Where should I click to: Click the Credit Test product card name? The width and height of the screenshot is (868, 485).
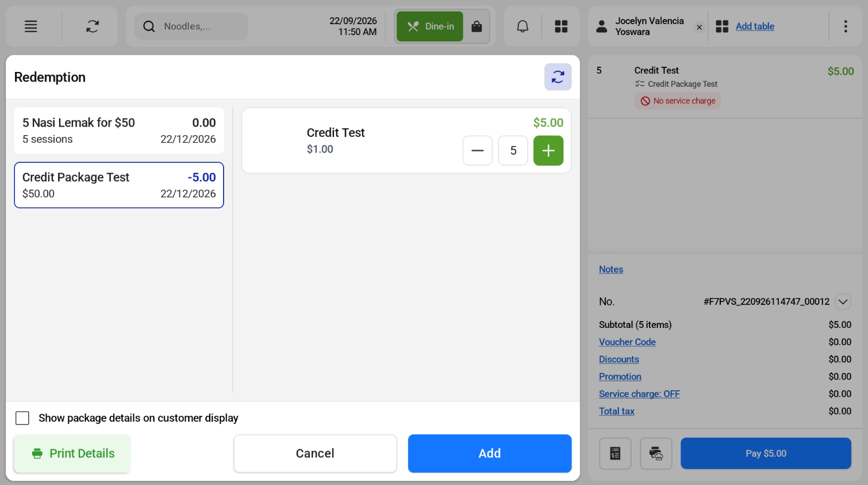click(336, 133)
